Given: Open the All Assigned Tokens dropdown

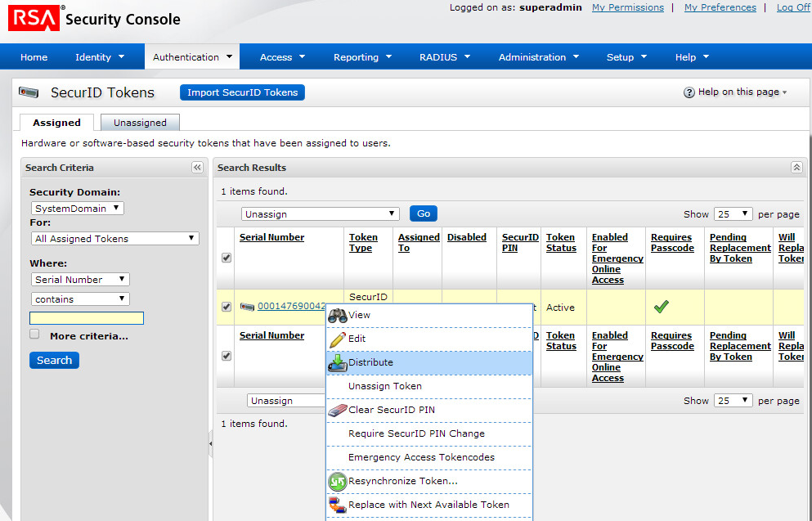Looking at the screenshot, I should 114,239.
